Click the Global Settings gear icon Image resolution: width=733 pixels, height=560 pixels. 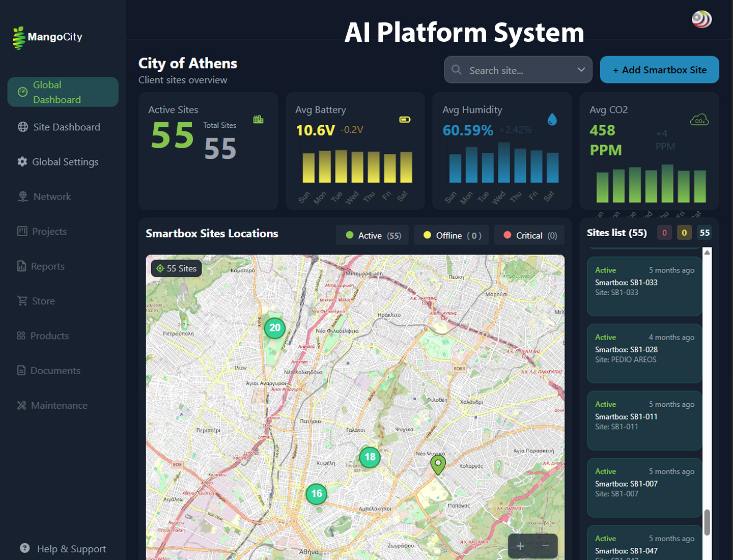click(22, 161)
